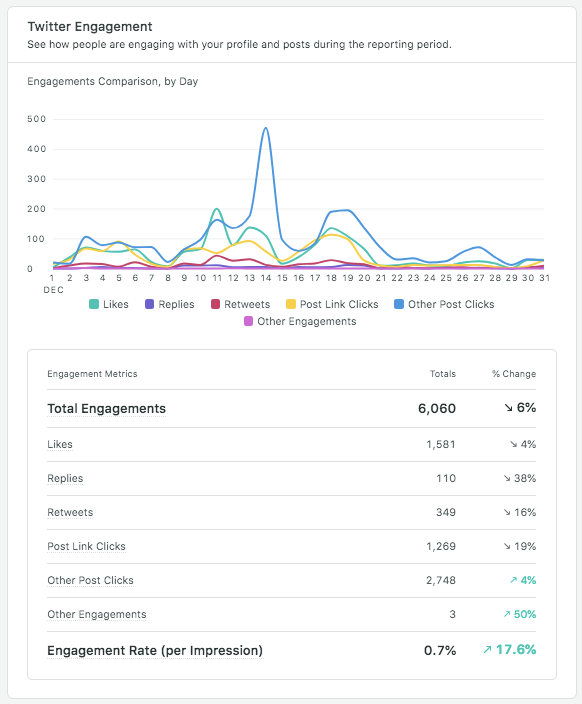Click the Other Post Clicks total 2,748
Screen dimensions: 582x704
point(441,581)
